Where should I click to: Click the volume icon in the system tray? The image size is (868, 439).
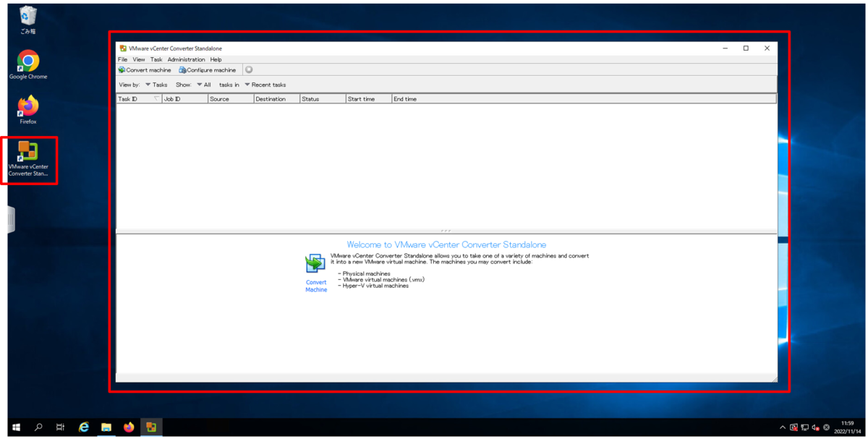[x=815, y=427]
